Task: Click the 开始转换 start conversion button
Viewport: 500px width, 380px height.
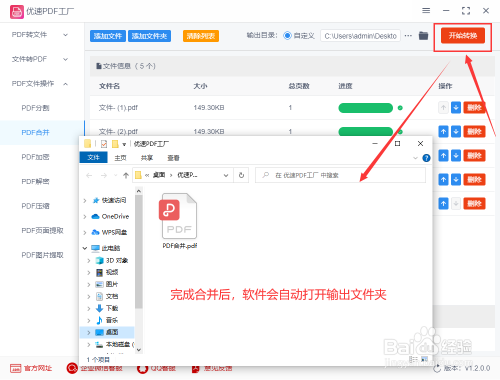Action: click(x=463, y=36)
